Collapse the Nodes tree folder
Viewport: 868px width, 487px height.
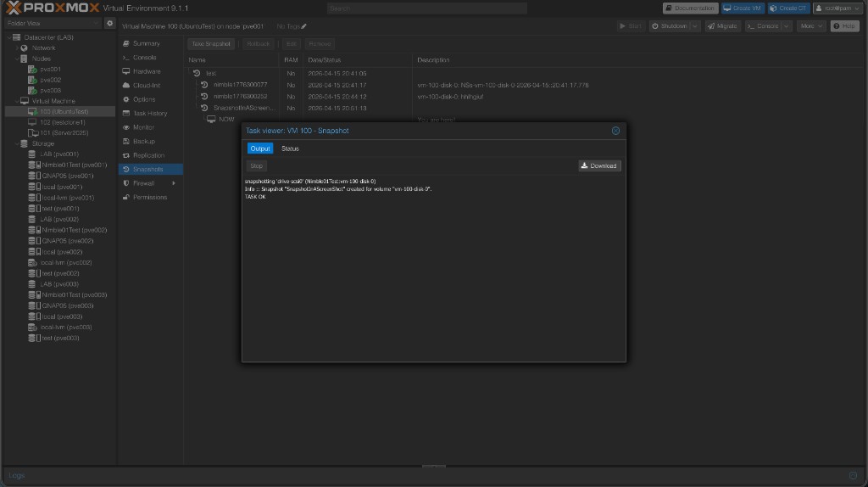coord(16,59)
